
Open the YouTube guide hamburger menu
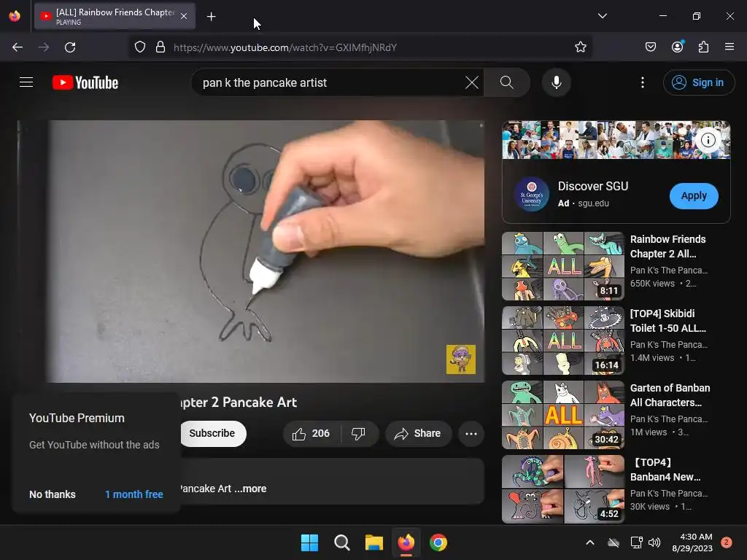point(26,82)
